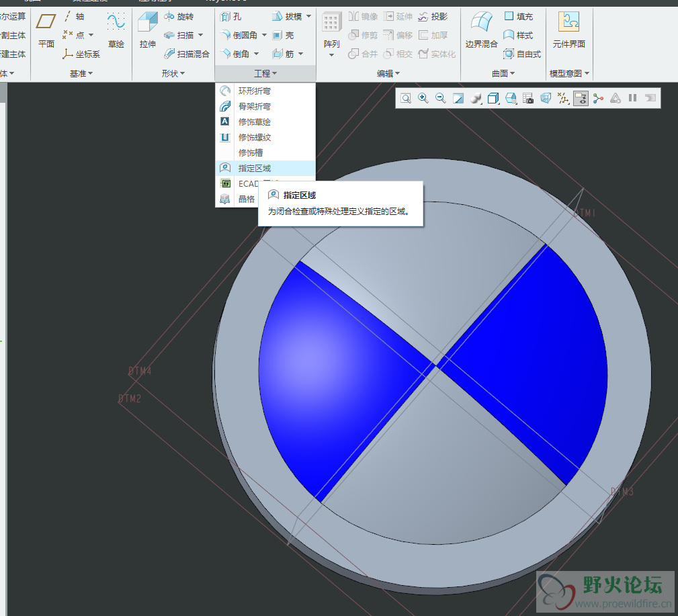The width and height of the screenshot is (678, 616).
Task: Expand the 倒圆角 (Round) dropdown arrow
Action: point(264,35)
